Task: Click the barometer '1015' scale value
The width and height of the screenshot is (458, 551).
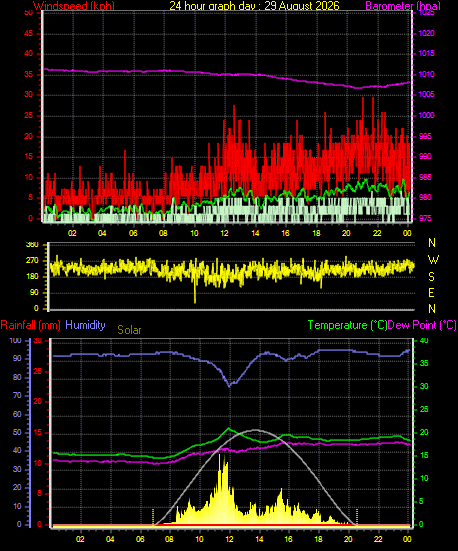Action: 426,53
